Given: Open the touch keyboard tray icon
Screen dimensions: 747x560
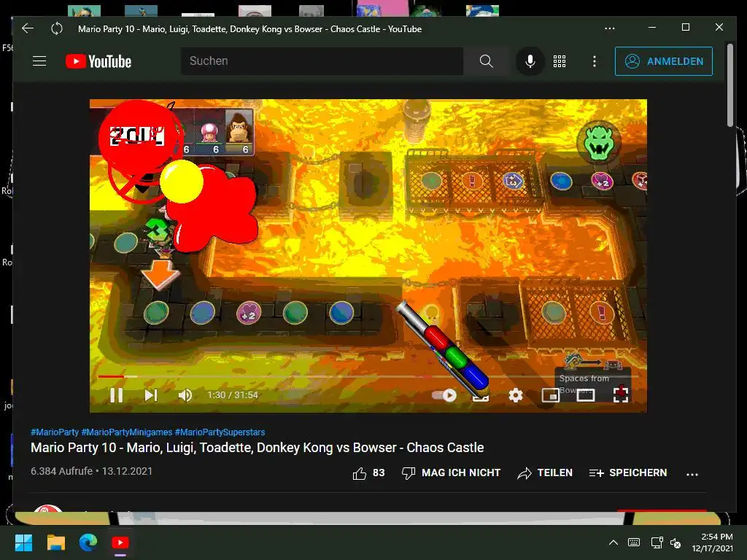Looking at the screenshot, I should coord(634,542).
